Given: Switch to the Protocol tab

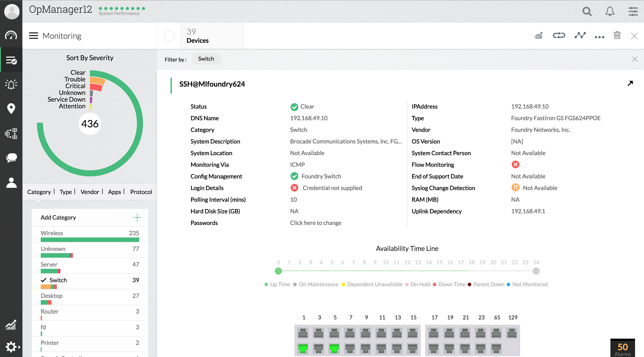Looking at the screenshot, I should pos(141,192).
